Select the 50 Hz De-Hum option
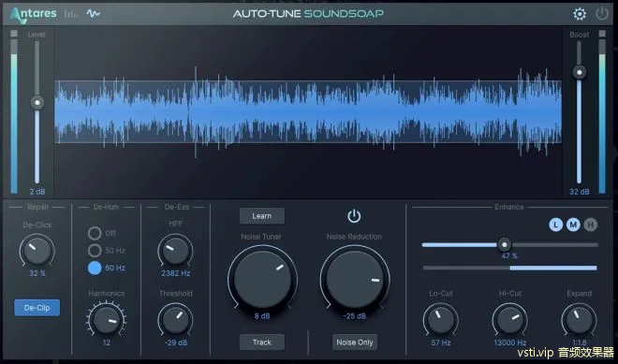618x364 pixels. [95, 251]
